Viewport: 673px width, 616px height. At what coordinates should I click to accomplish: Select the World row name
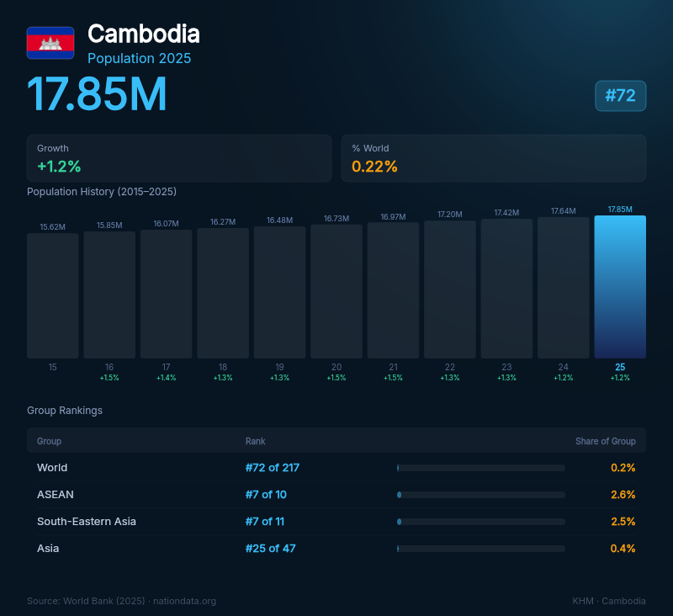(52, 468)
